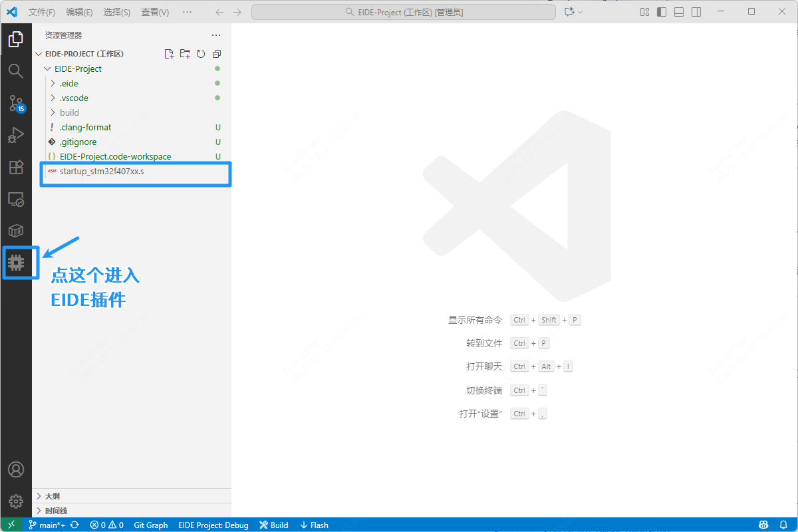Click the Refresh Explorer icon
The width and height of the screenshot is (798, 532).
tap(201, 54)
